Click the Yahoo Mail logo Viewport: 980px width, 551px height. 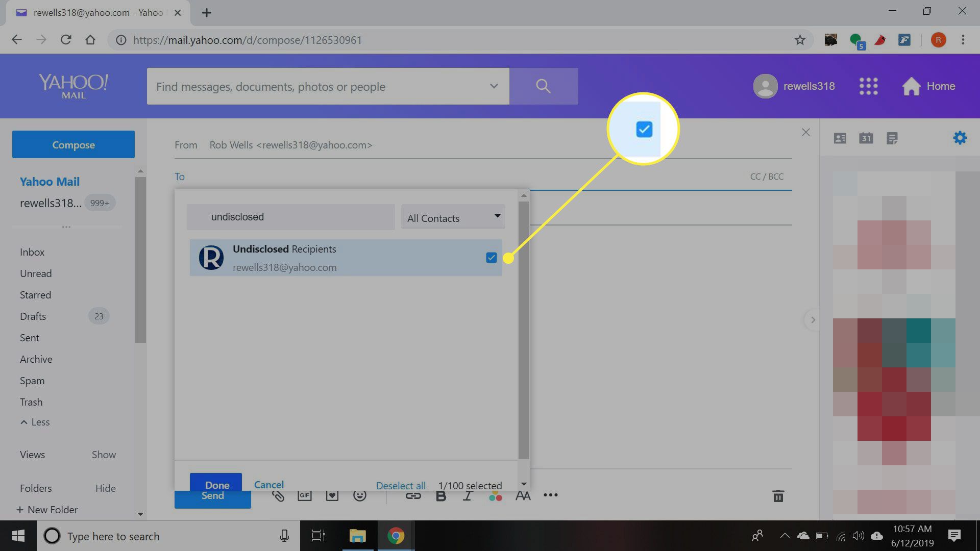pyautogui.click(x=73, y=86)
